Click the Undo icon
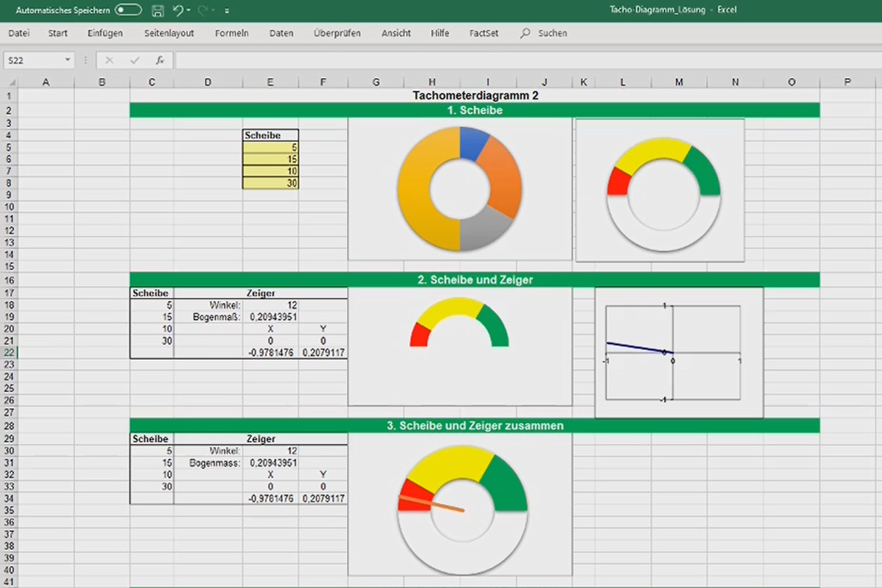This screenshot has height=588, width=882. pyautogui.click(x=175, y=10)
